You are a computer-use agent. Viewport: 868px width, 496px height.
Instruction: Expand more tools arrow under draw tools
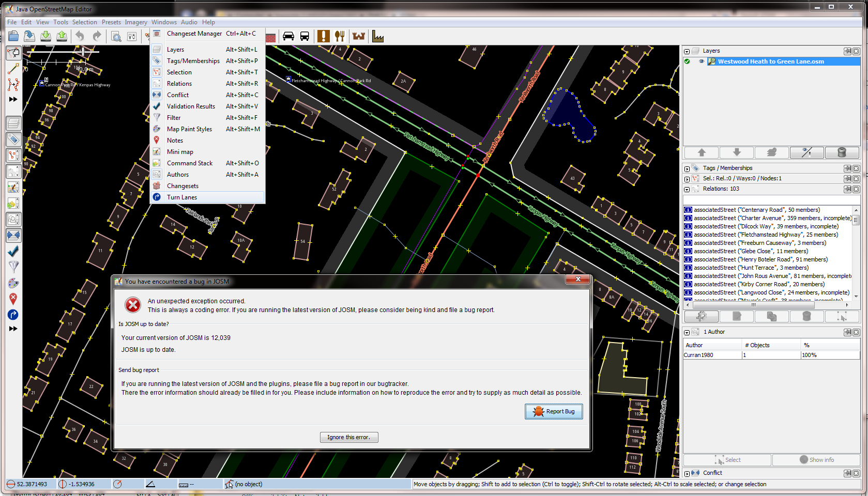click(13, 99)
